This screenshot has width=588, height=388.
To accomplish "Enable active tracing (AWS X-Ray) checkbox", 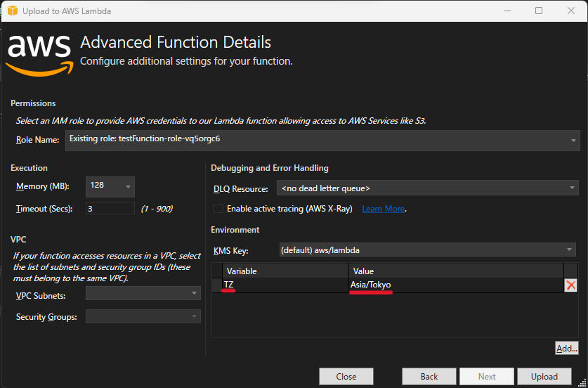I will pyautogui.click(x=218, y=209).
